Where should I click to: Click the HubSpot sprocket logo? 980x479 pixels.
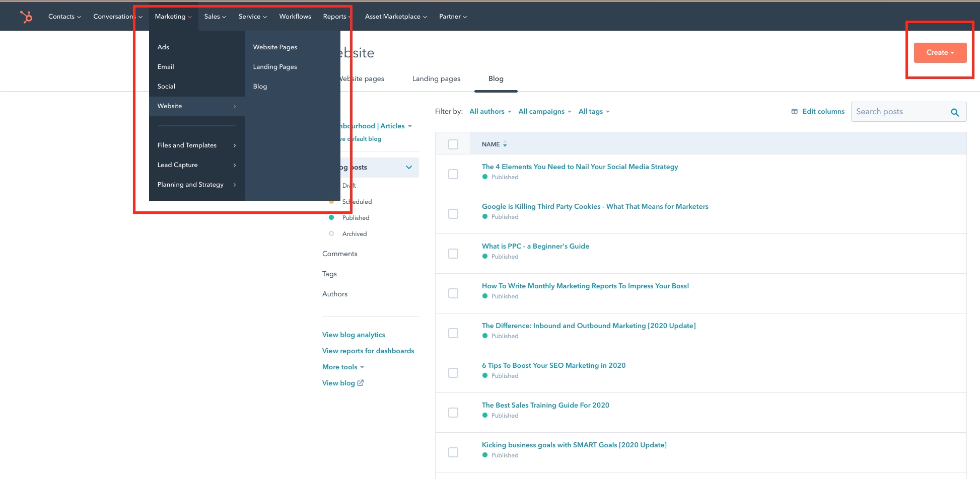tap(26, 17)
